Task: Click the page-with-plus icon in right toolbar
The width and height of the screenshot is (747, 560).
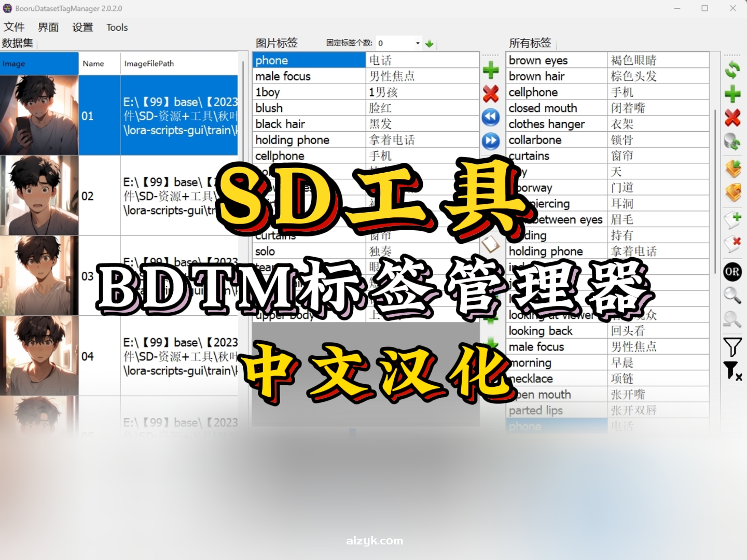Action: (x=732, y=220)
